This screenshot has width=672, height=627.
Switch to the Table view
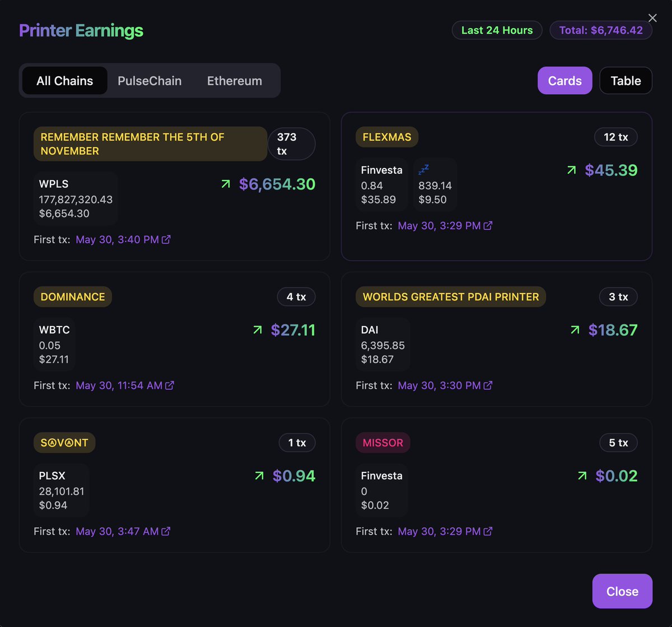[x=626, y=81]
